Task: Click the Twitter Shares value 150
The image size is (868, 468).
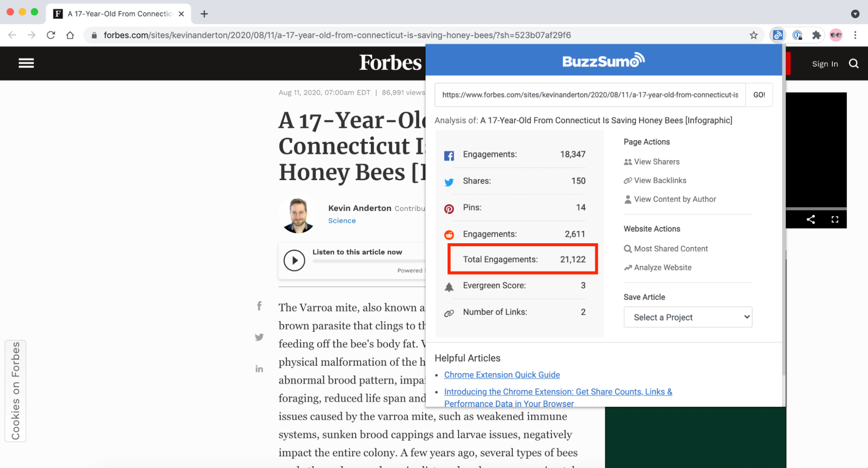Action: click(578, 181)
